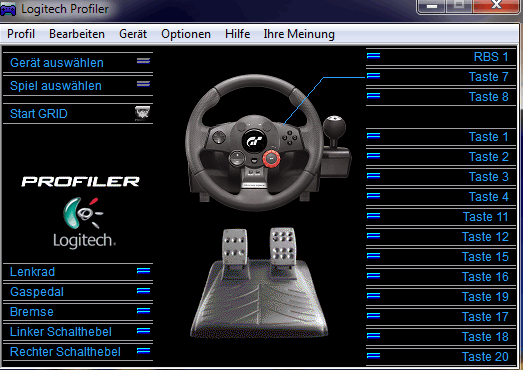The width and height of the screenshot is (523, 370).
Task: Open the Profil menu
Action: click(x=21, y=34)
